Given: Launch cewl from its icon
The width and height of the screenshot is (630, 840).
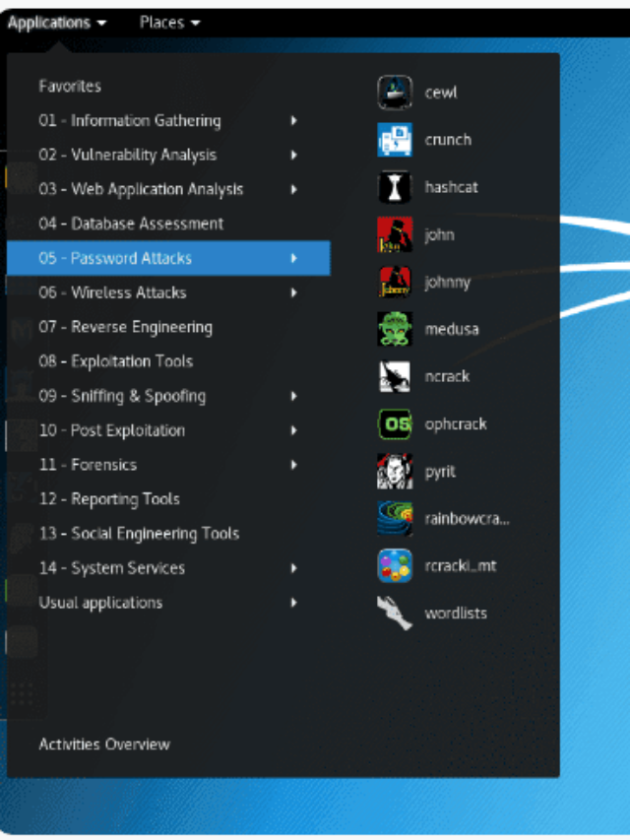Looking at the screenshot, I should (x=395, y=93).
